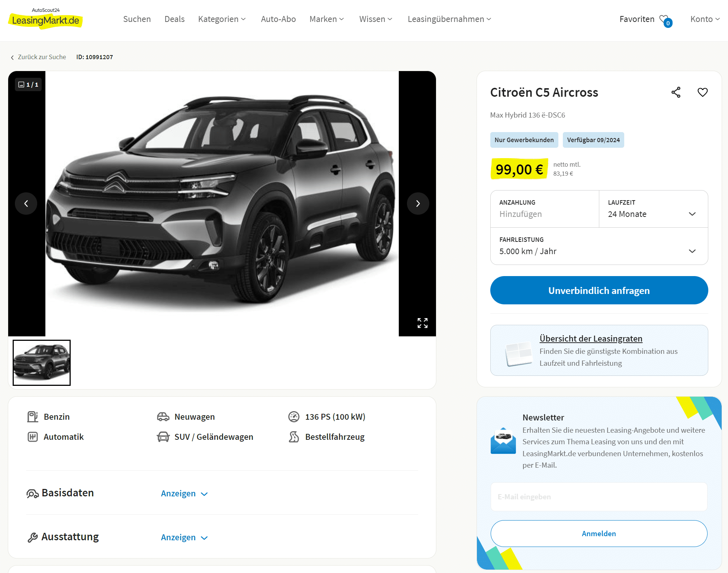Go to the previous car image with the left arrow
The width and height of the screenshot is (728, 573).
pyautogui.click(x=26, y=204)
